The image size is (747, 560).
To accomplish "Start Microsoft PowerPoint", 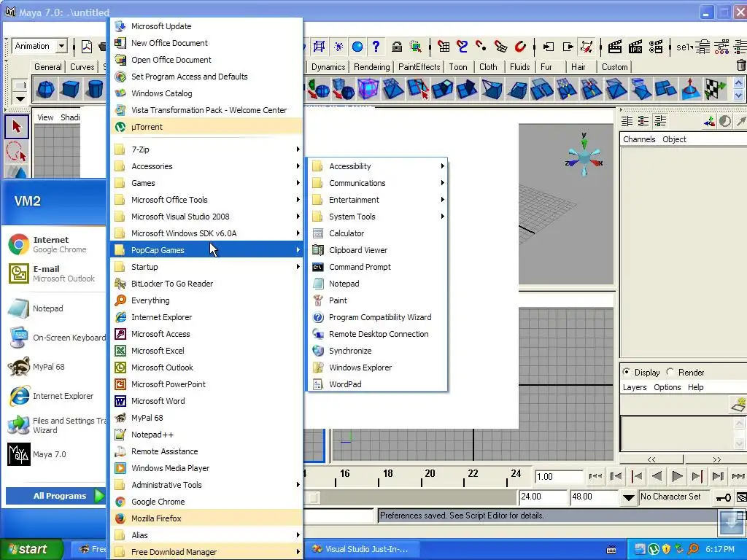I will tap(206, 384).
